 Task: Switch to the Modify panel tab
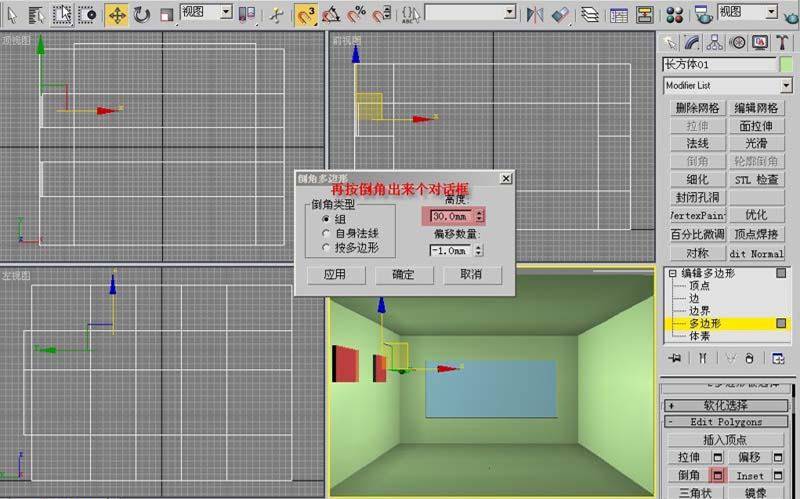pyautogui.click(x=692, y=43)
